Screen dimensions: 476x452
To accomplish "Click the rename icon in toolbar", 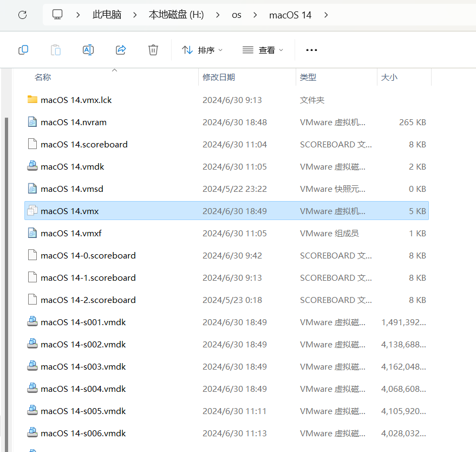I will (x=88, y=50).
